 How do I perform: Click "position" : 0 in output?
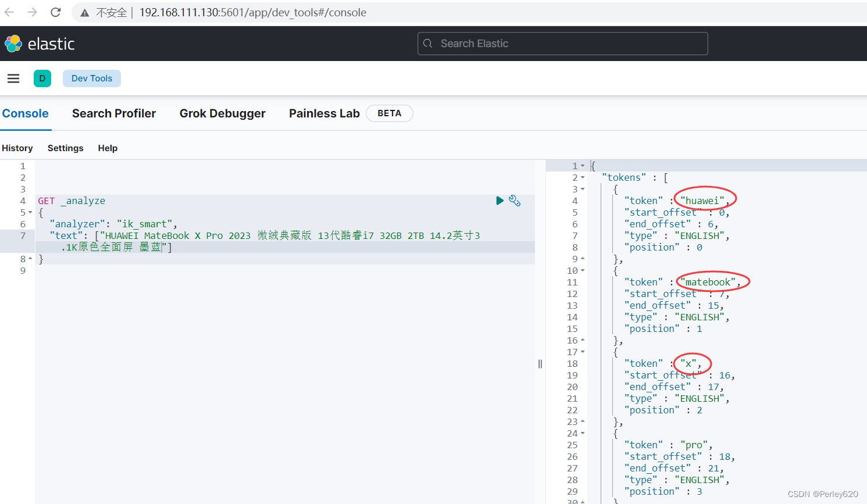coord(663,247)
